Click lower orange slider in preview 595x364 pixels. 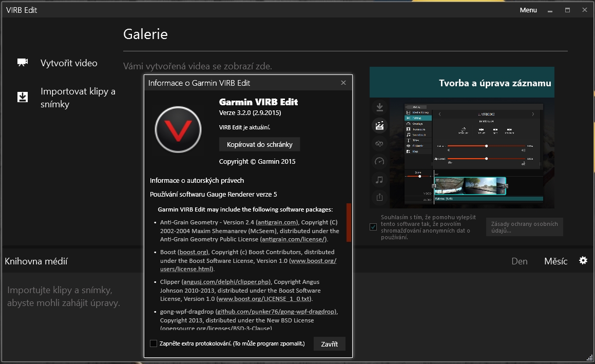coord(487,159)
